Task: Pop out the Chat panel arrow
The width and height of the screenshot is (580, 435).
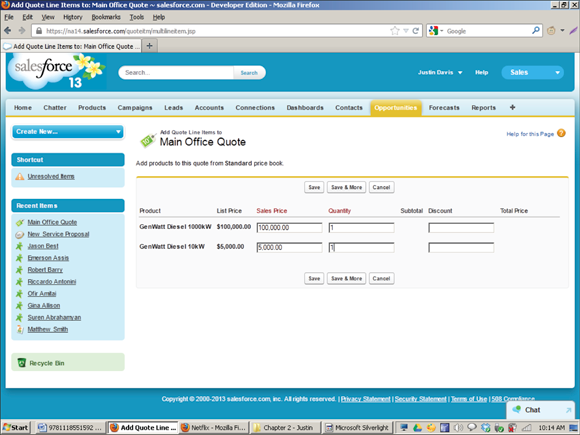Action: (569, 410)
